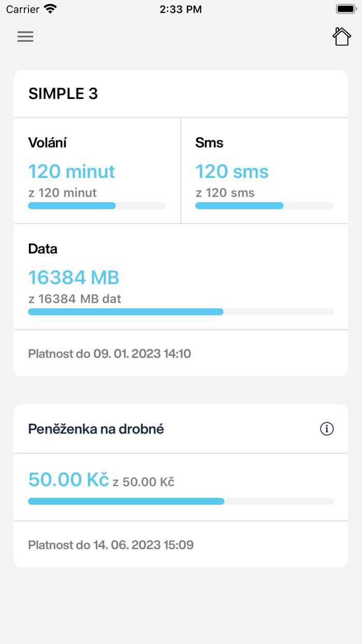Open the Volání minutes section

(x=97, y=171)
